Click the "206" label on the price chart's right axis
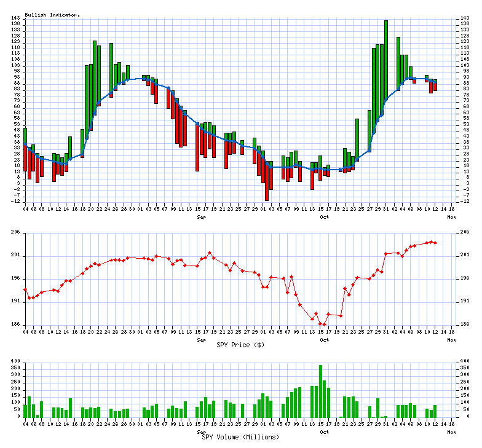Image resolution: width=482 pixels, height=448 pixels. pyautogui.click(x=464, y=232)
